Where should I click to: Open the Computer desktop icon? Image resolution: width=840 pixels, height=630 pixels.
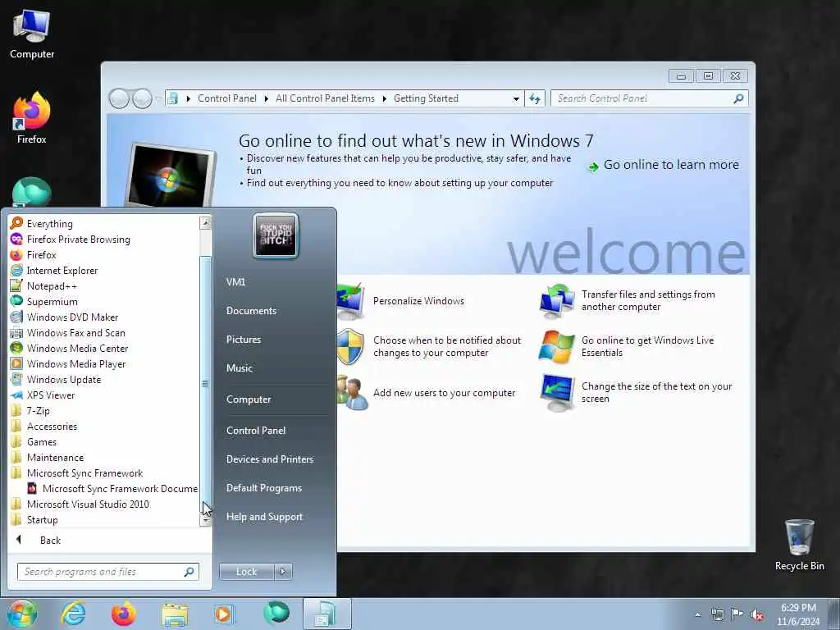click(32, 34)
